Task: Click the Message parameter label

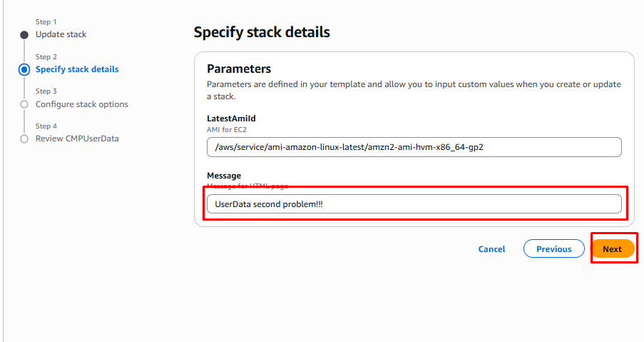Action: 224,176
